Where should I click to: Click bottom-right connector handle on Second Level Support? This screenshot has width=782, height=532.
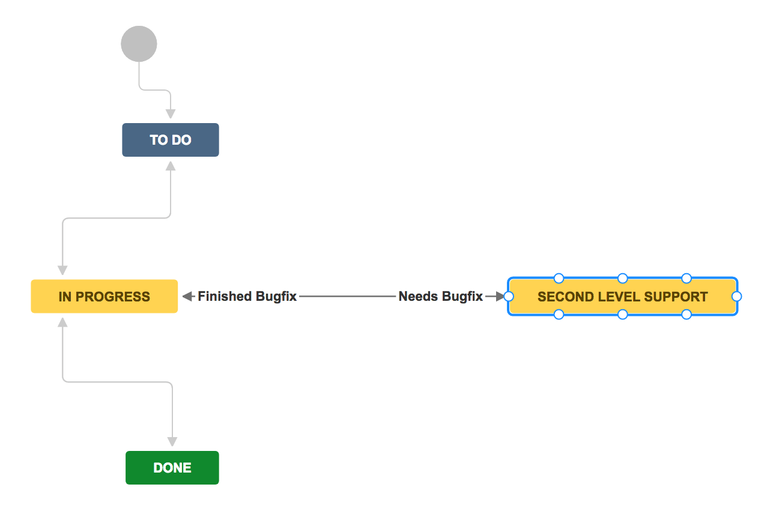tap(687, 315)
